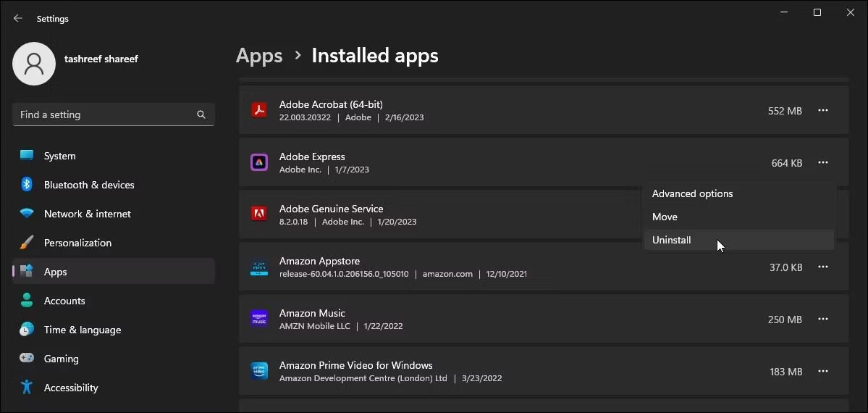The width and height of the screenshot is (868, 413).
Task: Click the AMZN Mobile LLC publisher text
Action: click(314, 326)
